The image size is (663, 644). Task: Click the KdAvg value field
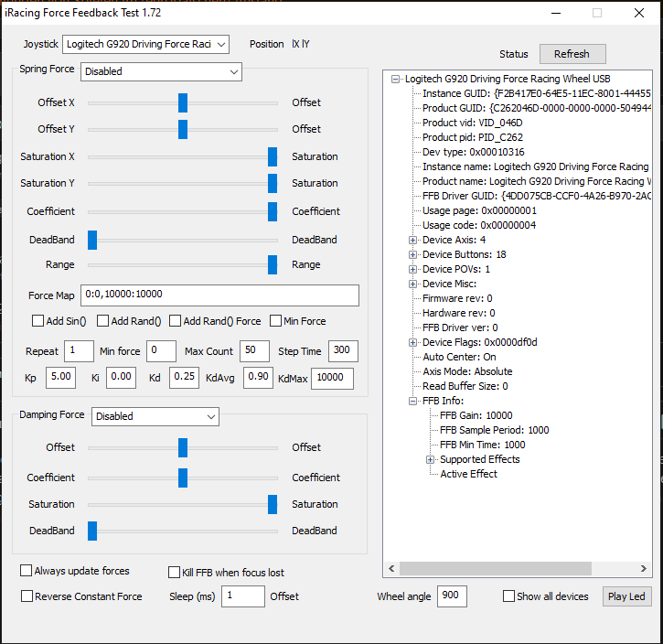(x=258, y=378)
